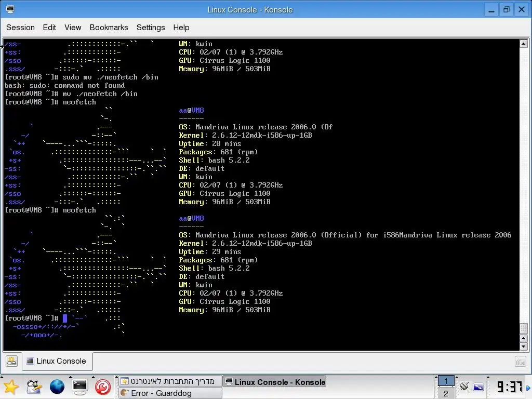
Task: Launch the blue globe web browser
Action: (x=57, y=387)
